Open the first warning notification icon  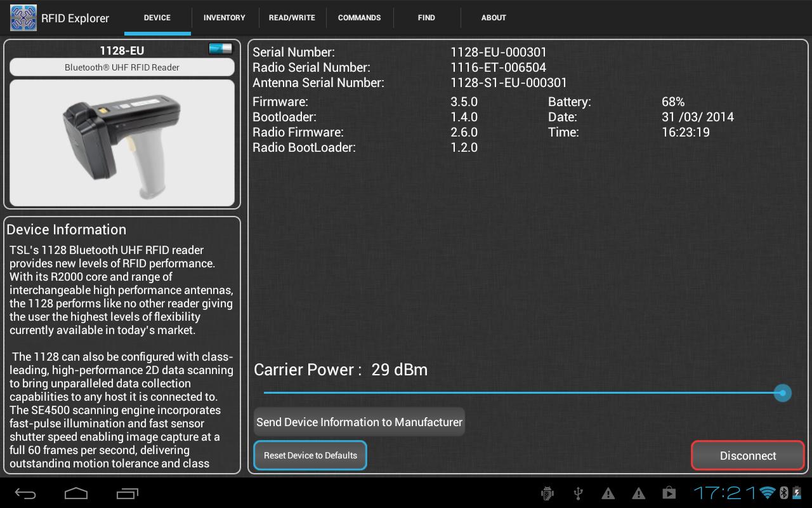[608, 493]
